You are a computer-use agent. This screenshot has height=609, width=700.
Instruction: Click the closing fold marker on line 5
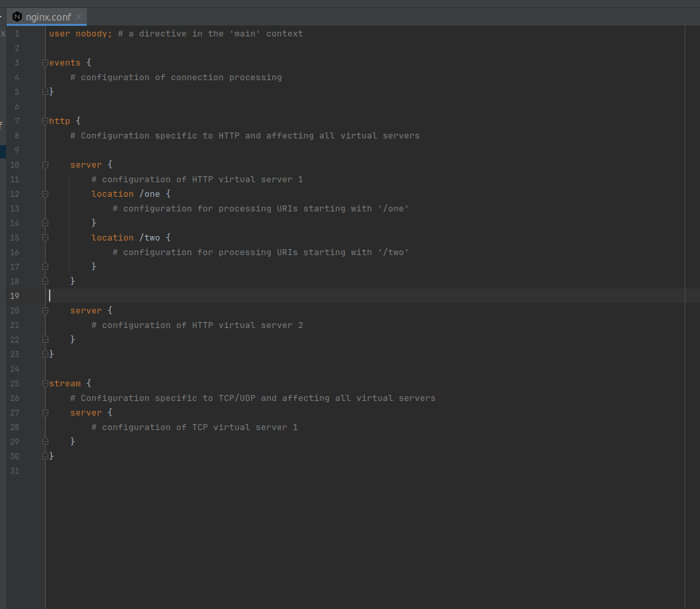click(44, 91)
